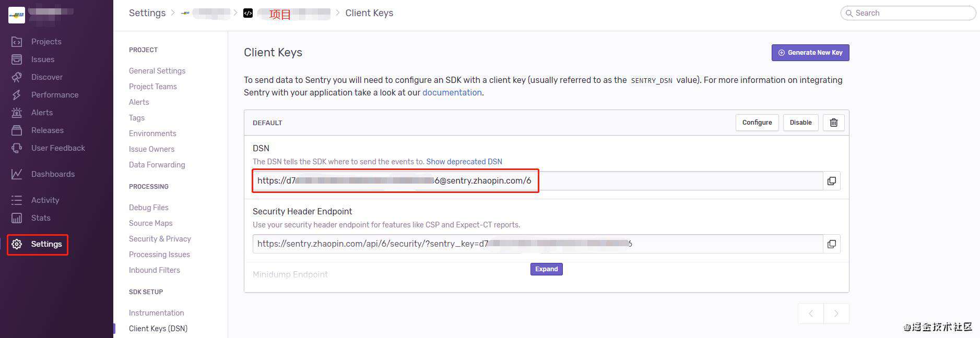Click the Client Keys breadcrumb
Image resolution: width=980 pixels, height=338 pixels.
[369, 13]
